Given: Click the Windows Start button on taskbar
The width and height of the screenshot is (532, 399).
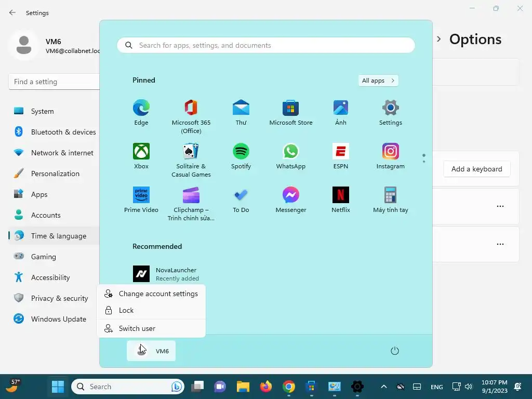Looking at the screenshot, I should pos(58,387).
